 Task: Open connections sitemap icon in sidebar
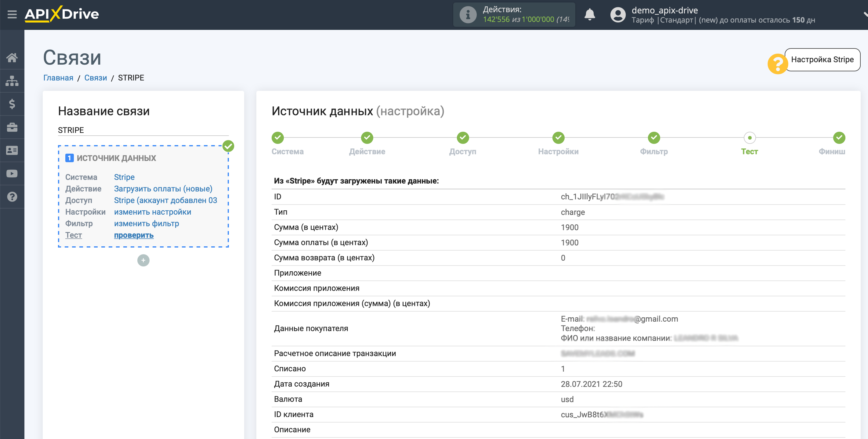(12, 81)
